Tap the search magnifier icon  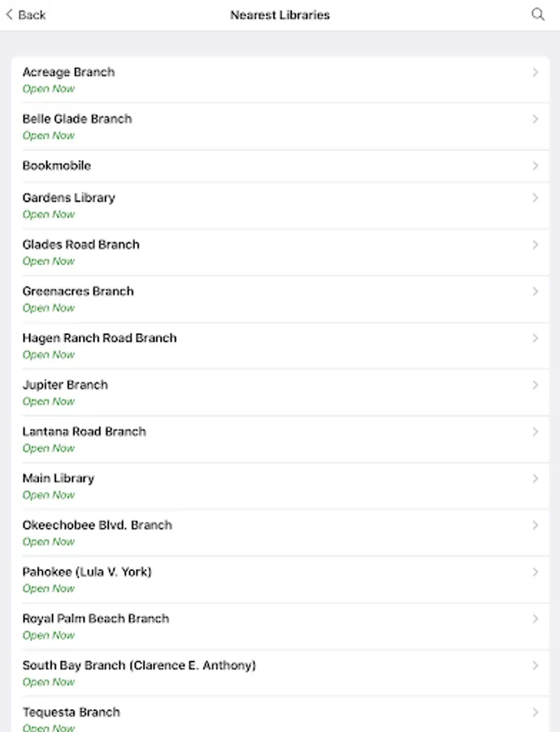[x=537, y=15]
